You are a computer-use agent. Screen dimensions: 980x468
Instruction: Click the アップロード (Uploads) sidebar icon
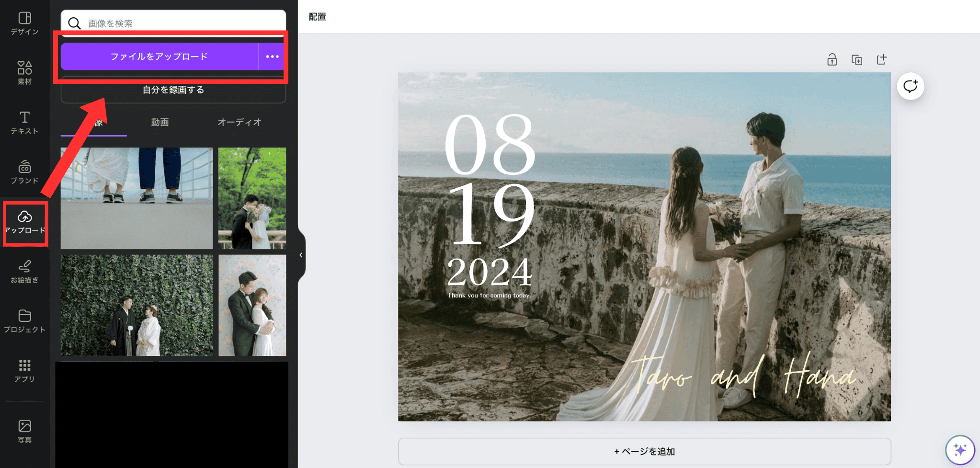tap(25, 222)
